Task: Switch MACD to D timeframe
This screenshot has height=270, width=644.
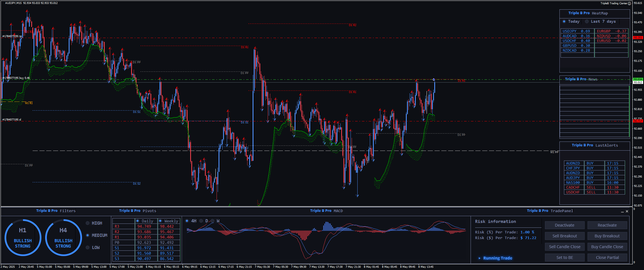Action: [x=201, y=221]
